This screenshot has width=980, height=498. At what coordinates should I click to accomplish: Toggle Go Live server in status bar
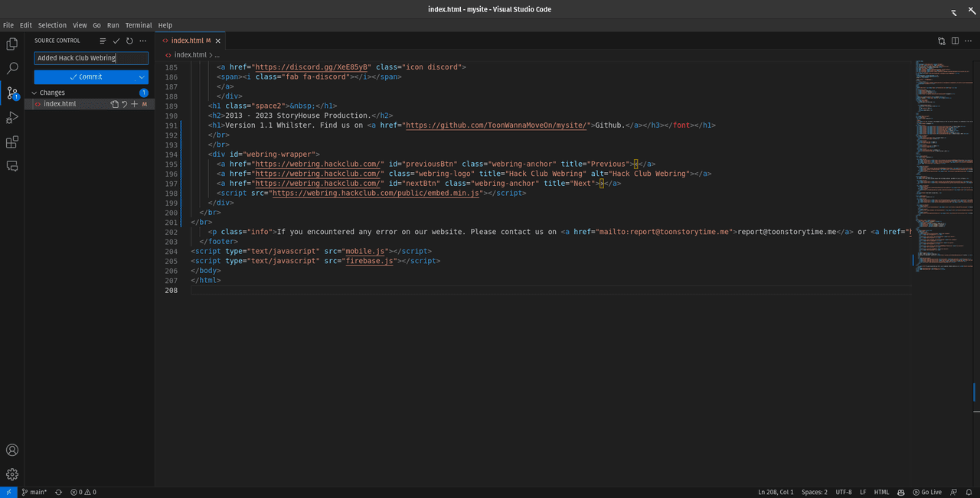926,492
